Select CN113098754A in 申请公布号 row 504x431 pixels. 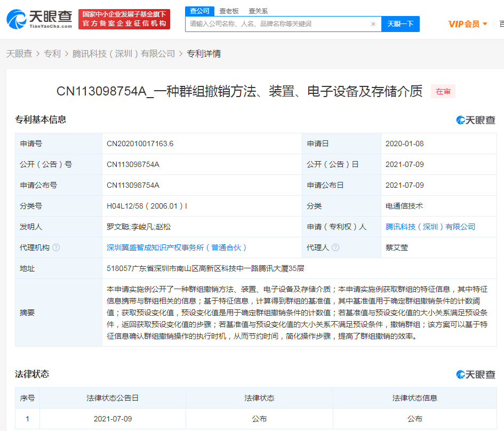tap(133, 185)
